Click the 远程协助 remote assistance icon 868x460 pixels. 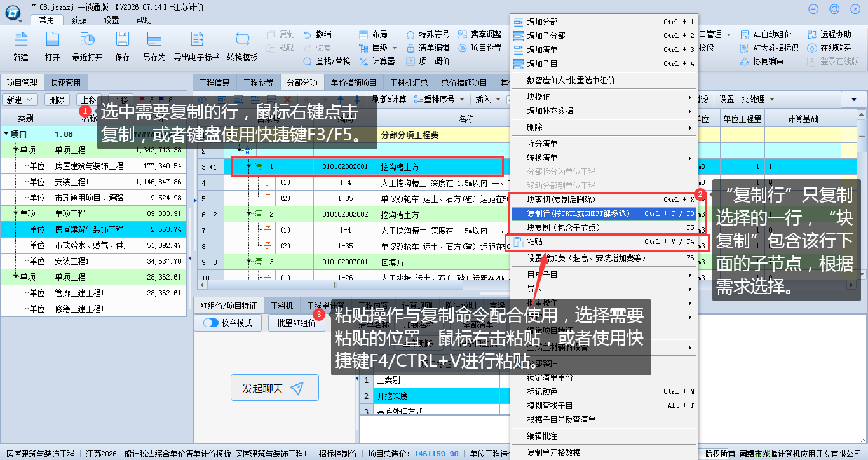pyautogui.click(x=812, y=34)
